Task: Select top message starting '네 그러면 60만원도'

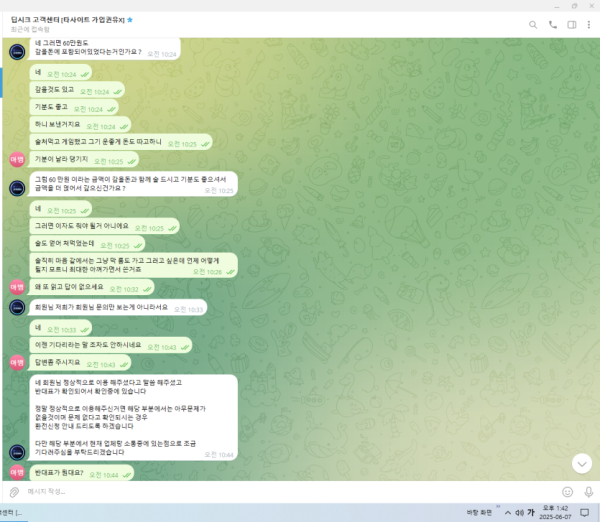Action: (x=105, y=49)
